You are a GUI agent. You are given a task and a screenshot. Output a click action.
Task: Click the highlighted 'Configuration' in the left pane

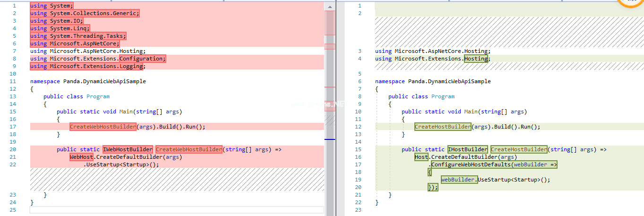point(142,59)
